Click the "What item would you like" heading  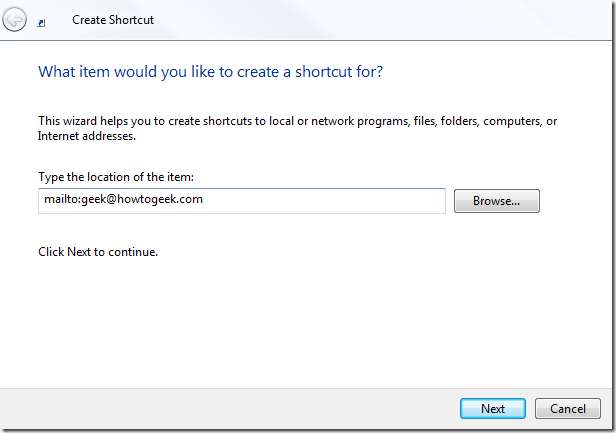(210, 72)
